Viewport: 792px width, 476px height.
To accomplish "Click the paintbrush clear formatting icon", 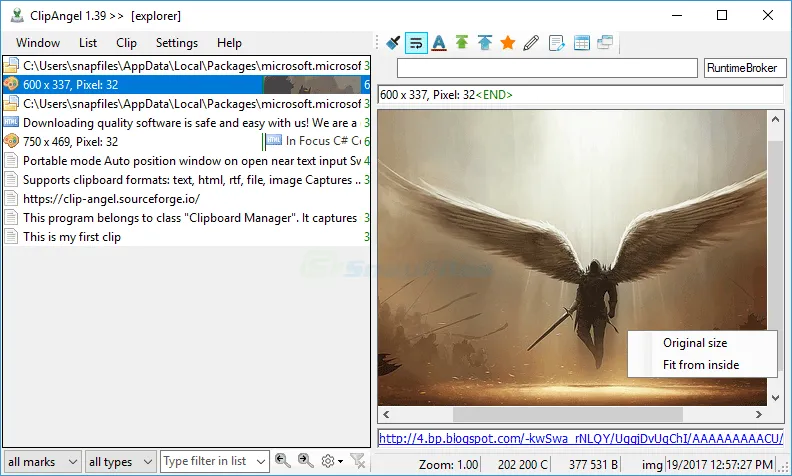I will tap(393, 43).
